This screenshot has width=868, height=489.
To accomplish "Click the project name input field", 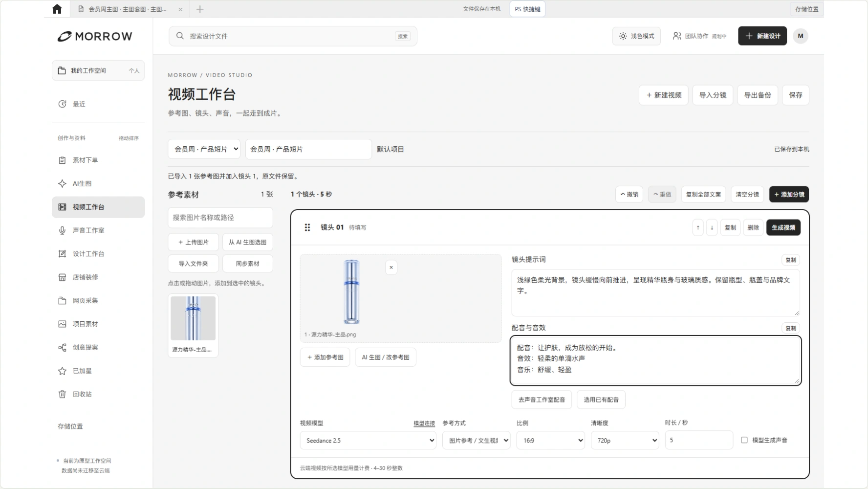I will [308, 149].
